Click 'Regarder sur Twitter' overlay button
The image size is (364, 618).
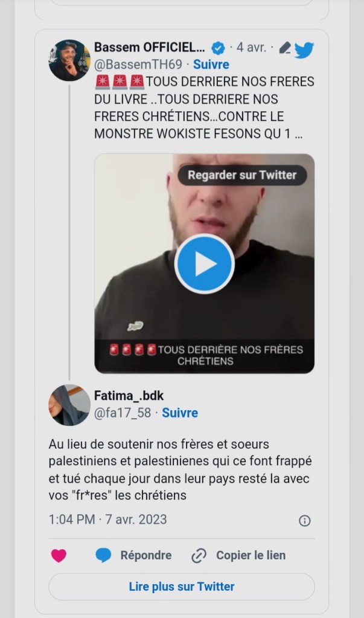(x=242, y=175)
